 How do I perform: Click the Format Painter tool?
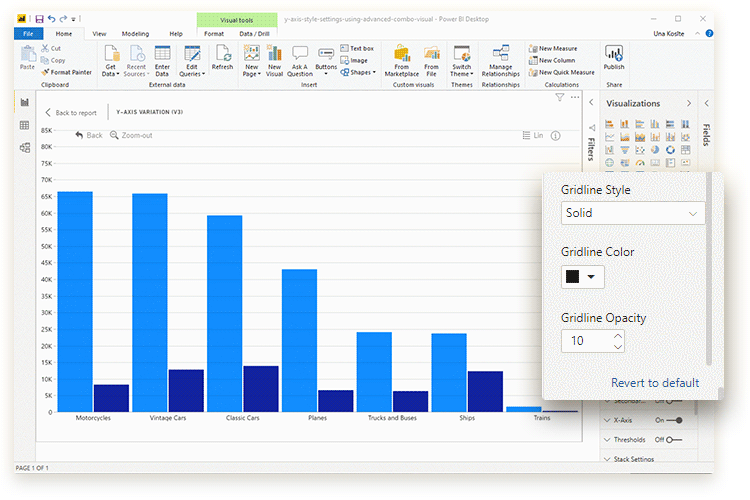66,72
